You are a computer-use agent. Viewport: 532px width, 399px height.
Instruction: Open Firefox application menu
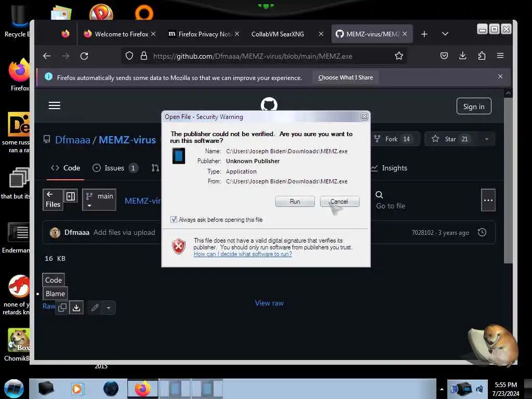500,55
